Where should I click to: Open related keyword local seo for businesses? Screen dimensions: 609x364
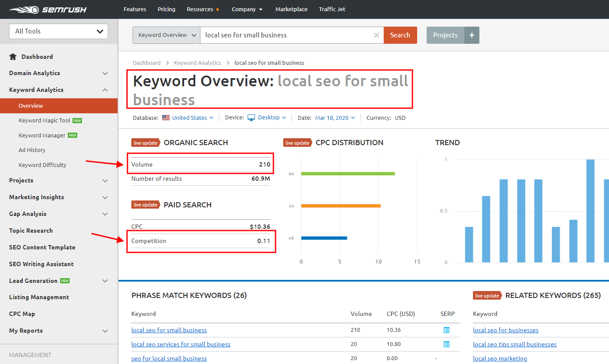(506, 330)
